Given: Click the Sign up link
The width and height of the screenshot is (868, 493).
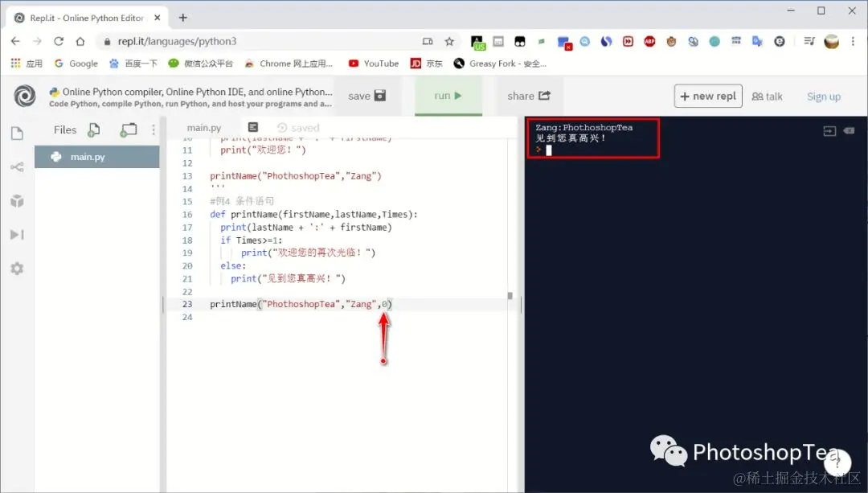Looking at the screenshot, I should 824,97.
